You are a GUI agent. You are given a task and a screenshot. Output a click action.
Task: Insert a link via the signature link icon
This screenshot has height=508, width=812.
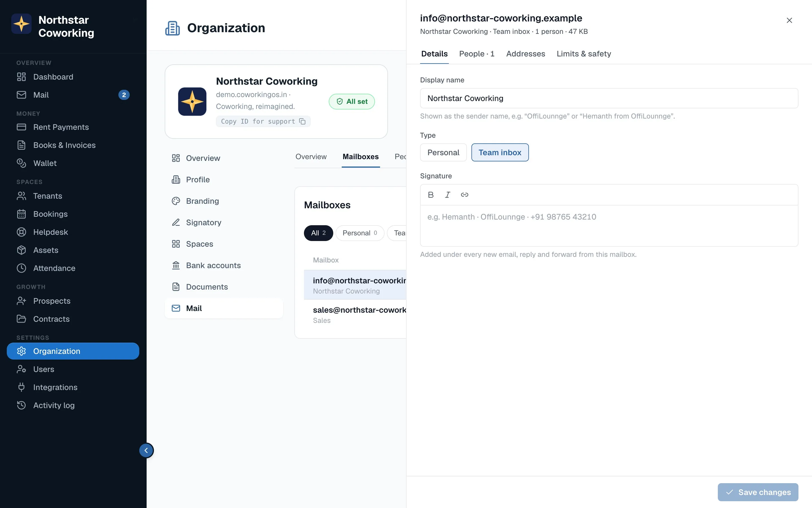[464, 195]
